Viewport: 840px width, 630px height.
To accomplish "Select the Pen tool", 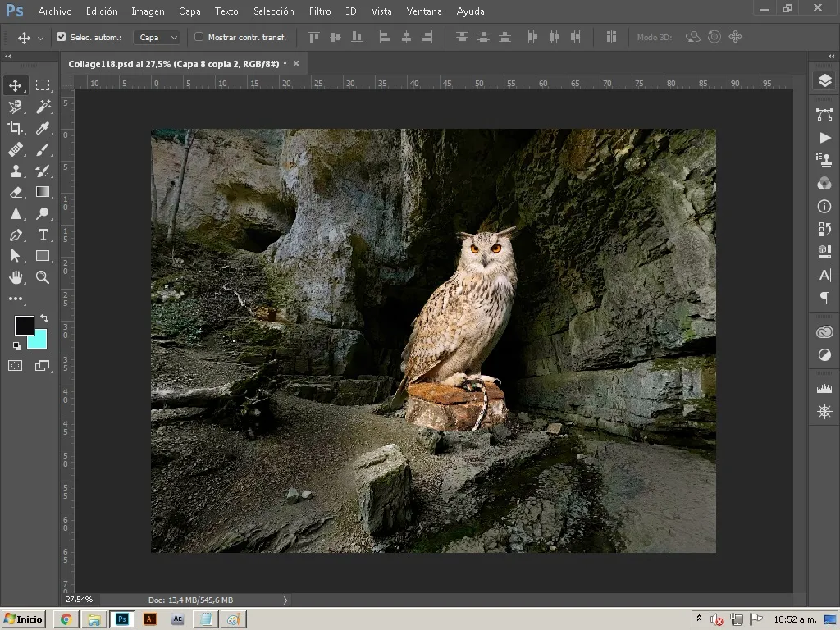I will (x=15, y=235).
